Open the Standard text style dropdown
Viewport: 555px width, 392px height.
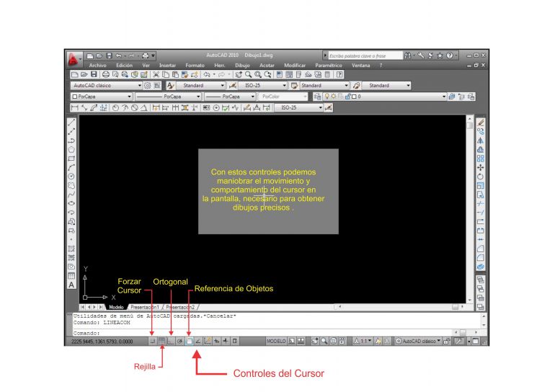pos(200,86)
